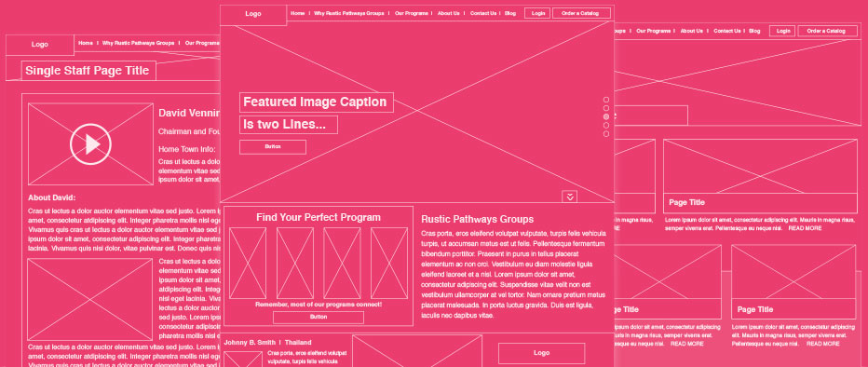Click READ MORE under the top-right Page Title card
Screen dimensions: 868x367
pyautogui.click(x=805, y=228)
